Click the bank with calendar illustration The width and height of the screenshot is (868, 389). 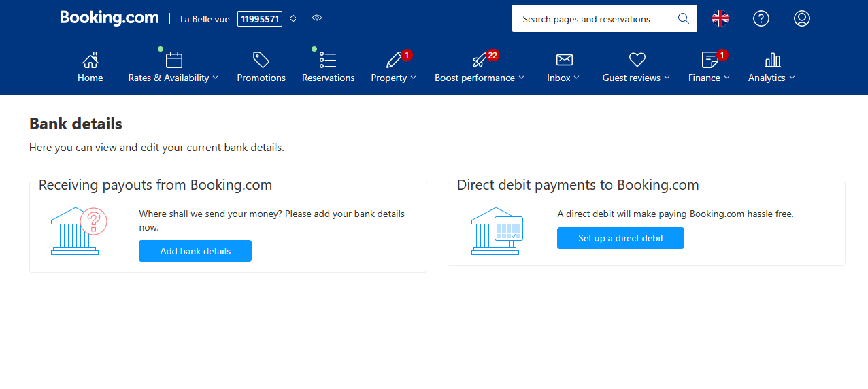(x=497, y=231)
